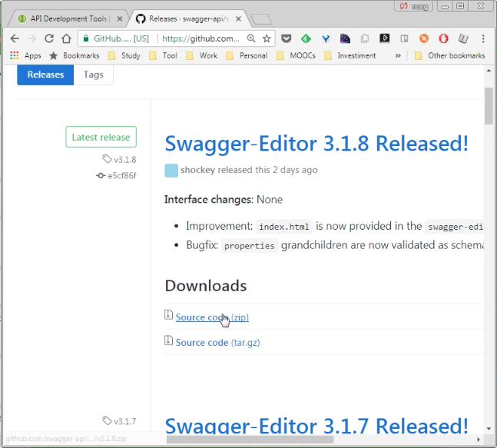Open Swagger-Editor 3.1.8 Released title
The width and height of the screenshot is (497, 448).
(316, 144)
